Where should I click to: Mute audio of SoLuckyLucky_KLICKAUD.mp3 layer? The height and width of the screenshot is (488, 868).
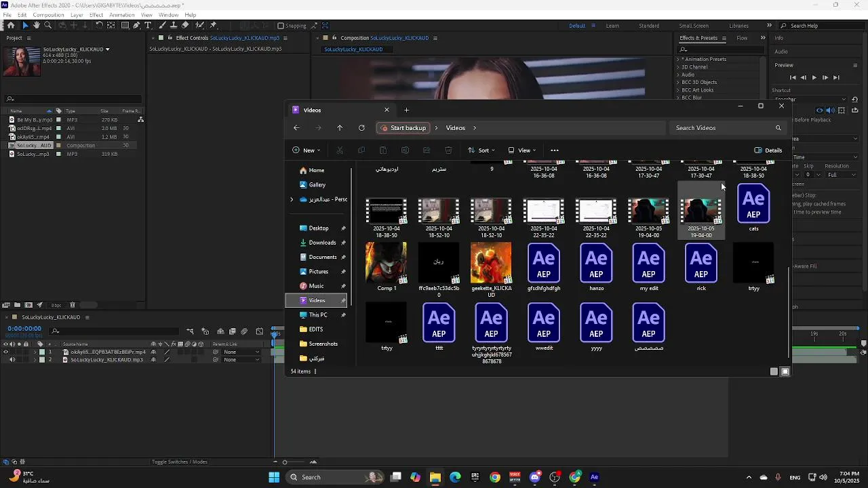pyautogui.click(x=12, y=359)
